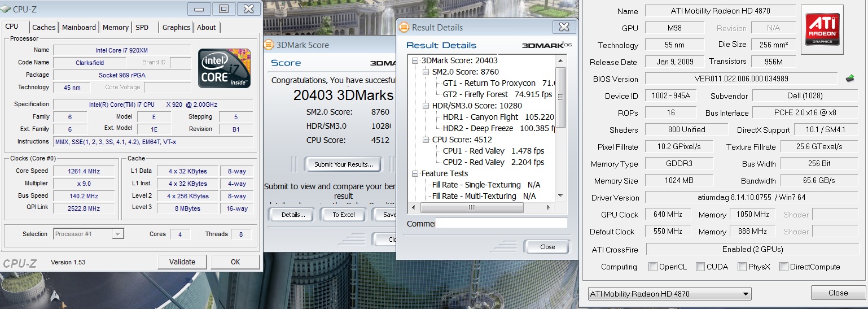Select HDR1 - Canyon Flight row
This screenshot has height=309, width=868.
499,117
